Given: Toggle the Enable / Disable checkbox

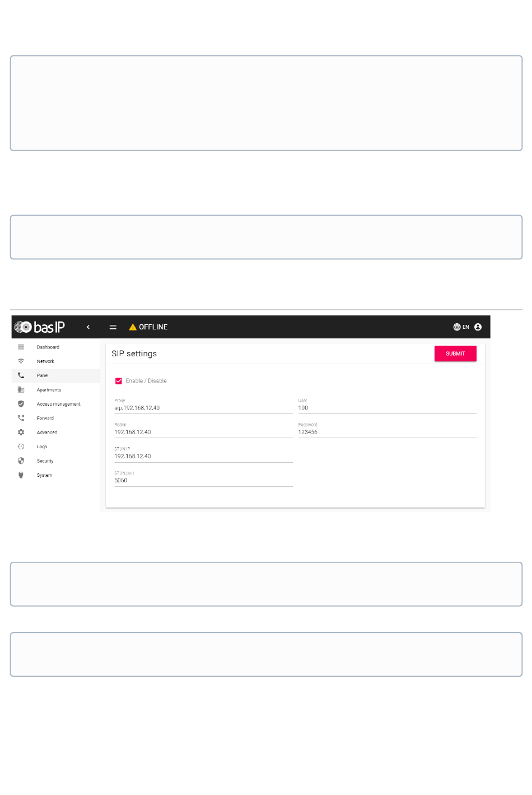Looking at the screenshot, I should click(119, 381).
